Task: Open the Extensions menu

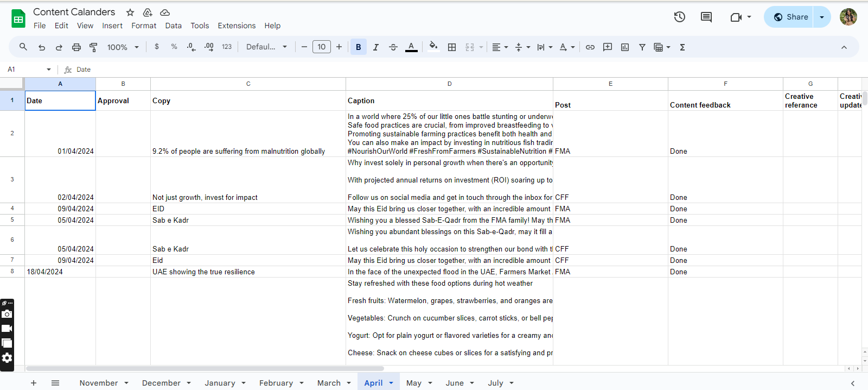Action: tap(237, 26)
